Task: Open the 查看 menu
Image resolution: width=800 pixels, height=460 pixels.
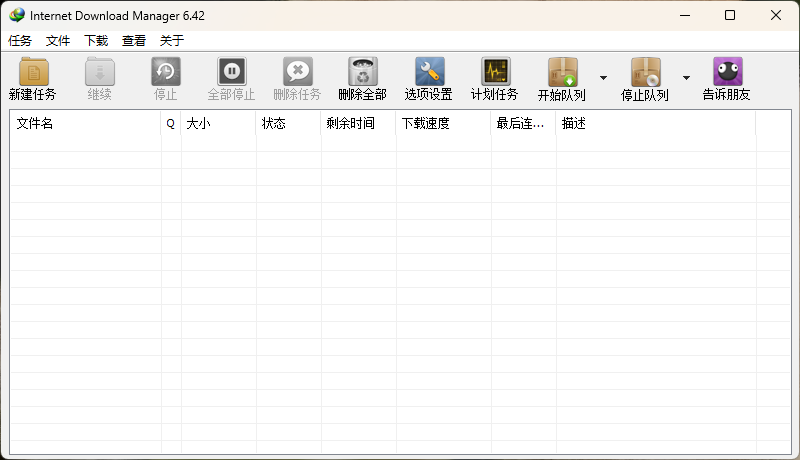Action: pyautogui.click(x=134, y=41)
